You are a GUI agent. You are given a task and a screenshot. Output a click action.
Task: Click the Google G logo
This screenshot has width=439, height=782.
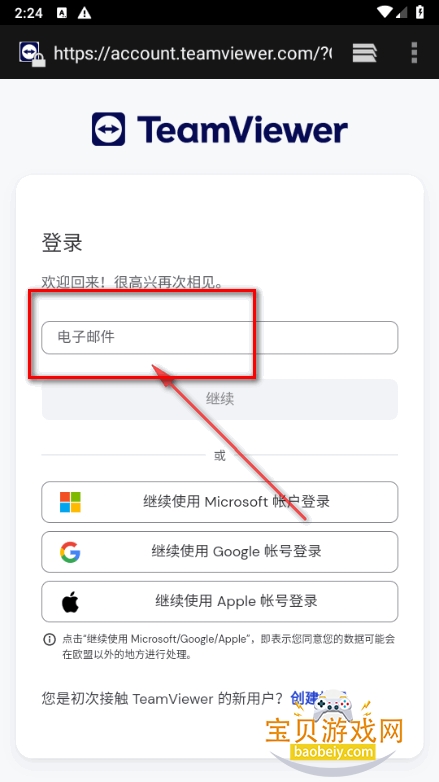coord(70,552)
